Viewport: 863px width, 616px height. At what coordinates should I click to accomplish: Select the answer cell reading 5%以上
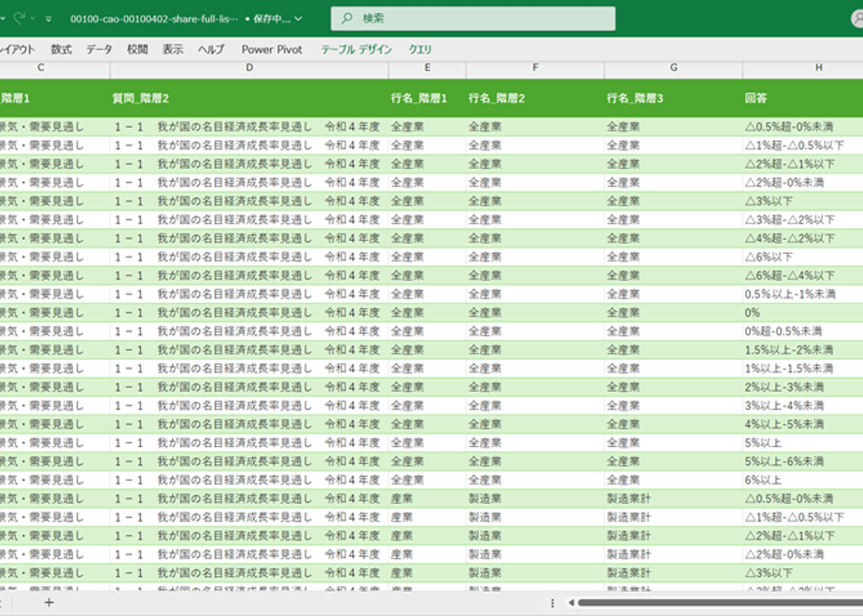point(803,443)
